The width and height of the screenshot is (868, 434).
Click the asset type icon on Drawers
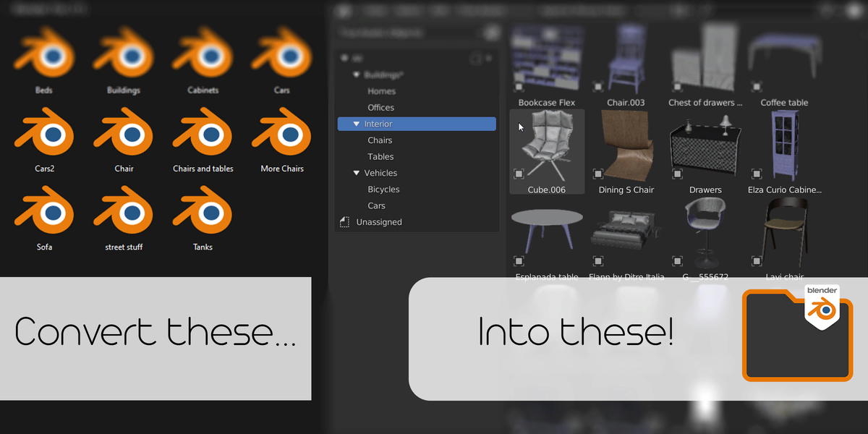[678, 174]
